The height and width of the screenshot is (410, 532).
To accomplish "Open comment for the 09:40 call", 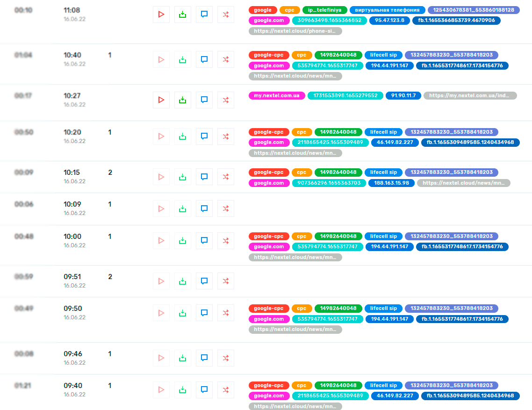I will 204,389.
